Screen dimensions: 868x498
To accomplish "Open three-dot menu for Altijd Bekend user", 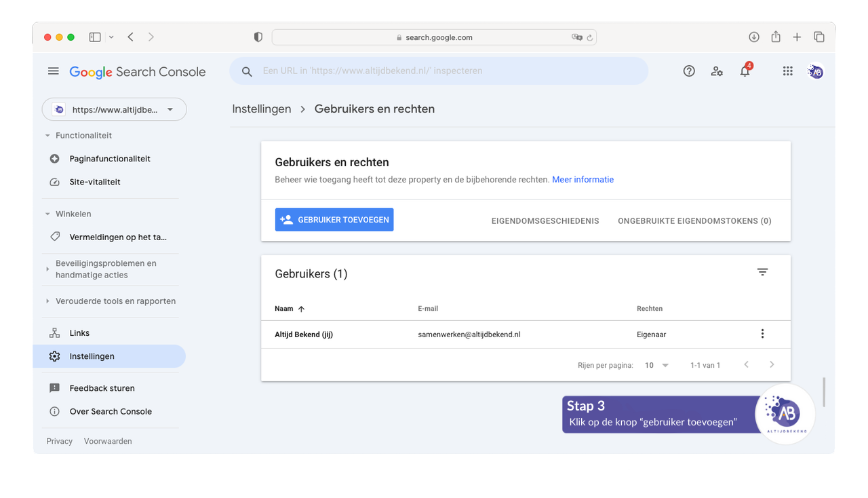I will pos(762,334).
